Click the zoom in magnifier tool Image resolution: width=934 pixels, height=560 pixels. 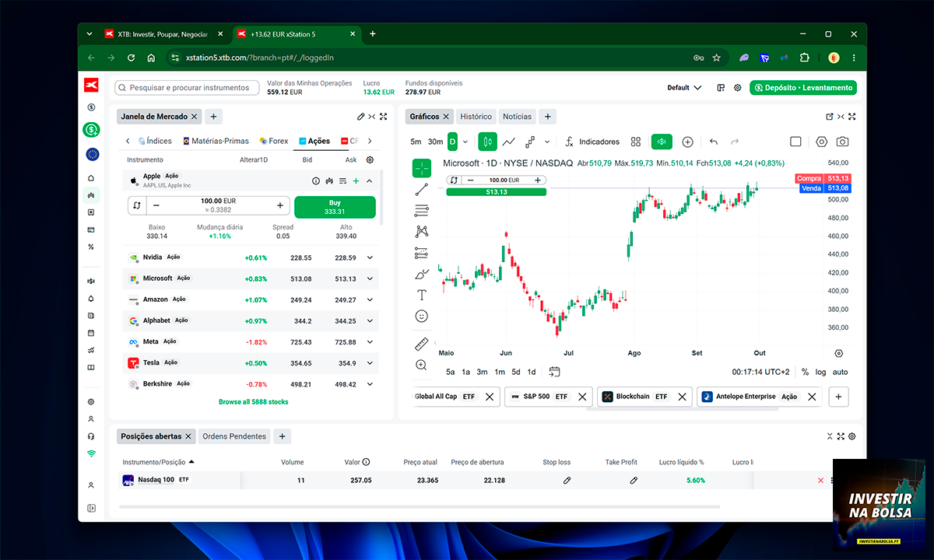pyautogui.click(x=422, y=365)
